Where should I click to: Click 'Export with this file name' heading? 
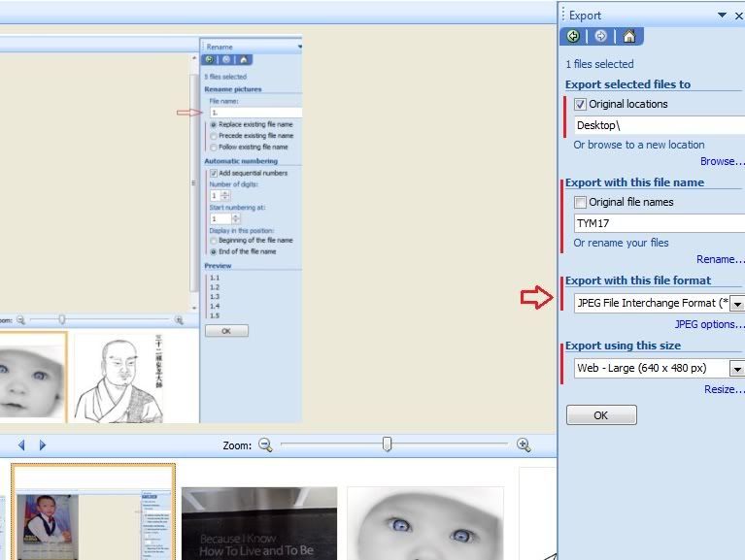click(634, 182)
